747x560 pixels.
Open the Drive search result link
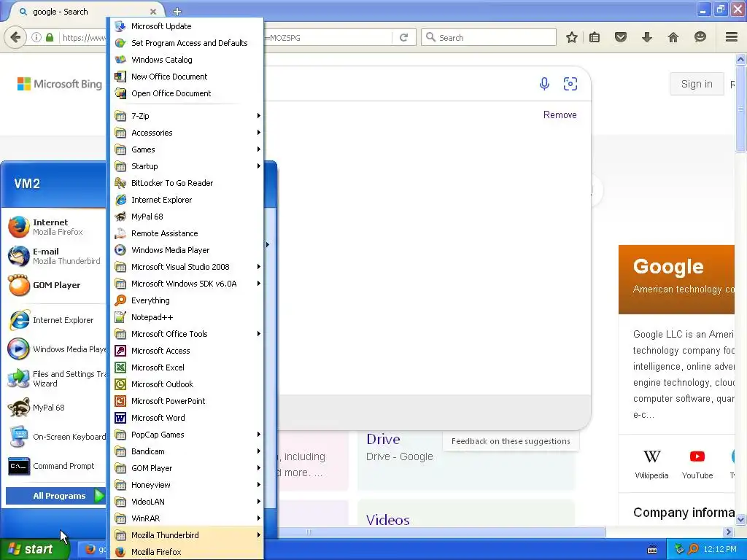pyautogui.click(x=383, y=438)
